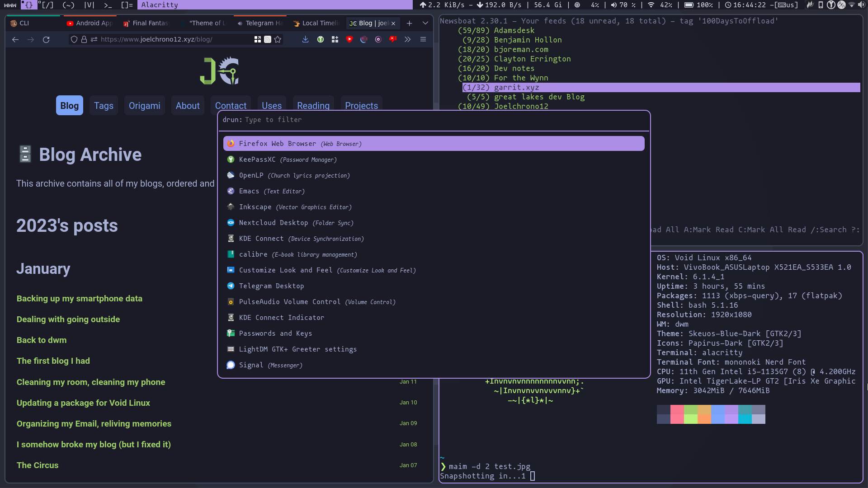Go back using the browser back arrow
Viewport: 868px width, 488px height.
point(15,40)
